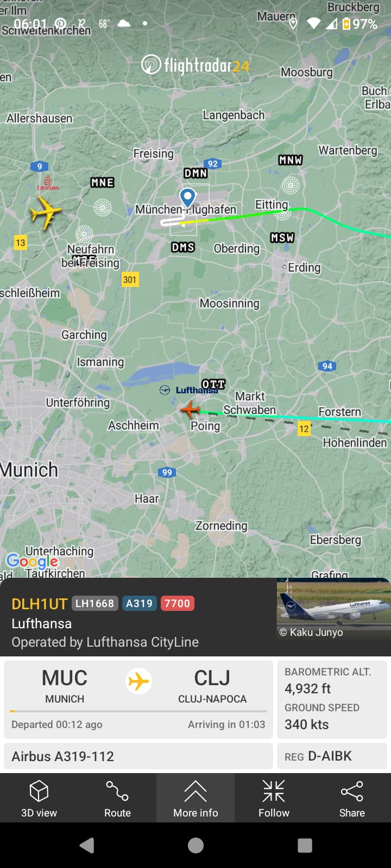
Task: Tap the Android back navigation button
Action: (x=87, y=845)
